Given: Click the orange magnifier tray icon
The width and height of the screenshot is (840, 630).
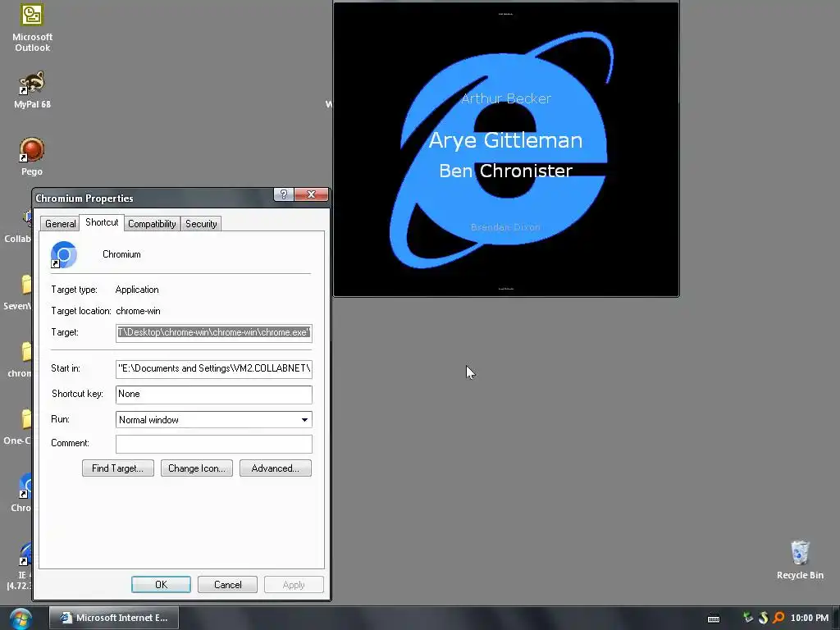Looking at the screenshot, I should pyautogui.click(x=778, y=618).
